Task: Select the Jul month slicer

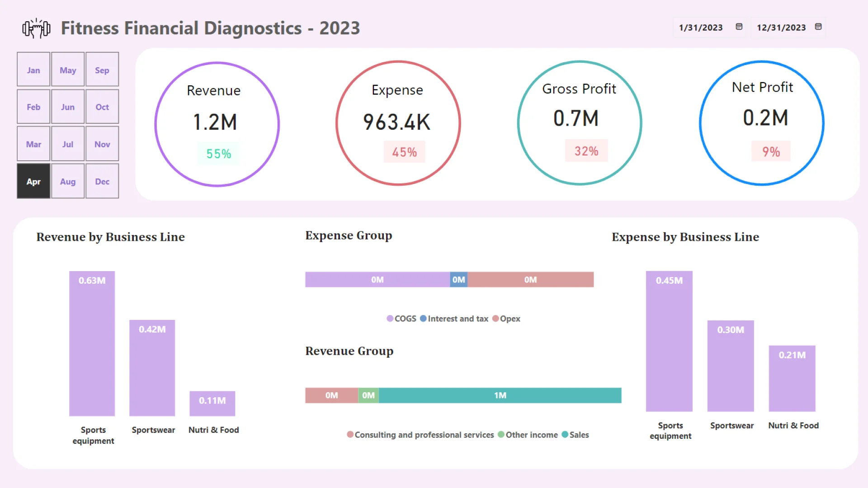Action: (68, 144)
